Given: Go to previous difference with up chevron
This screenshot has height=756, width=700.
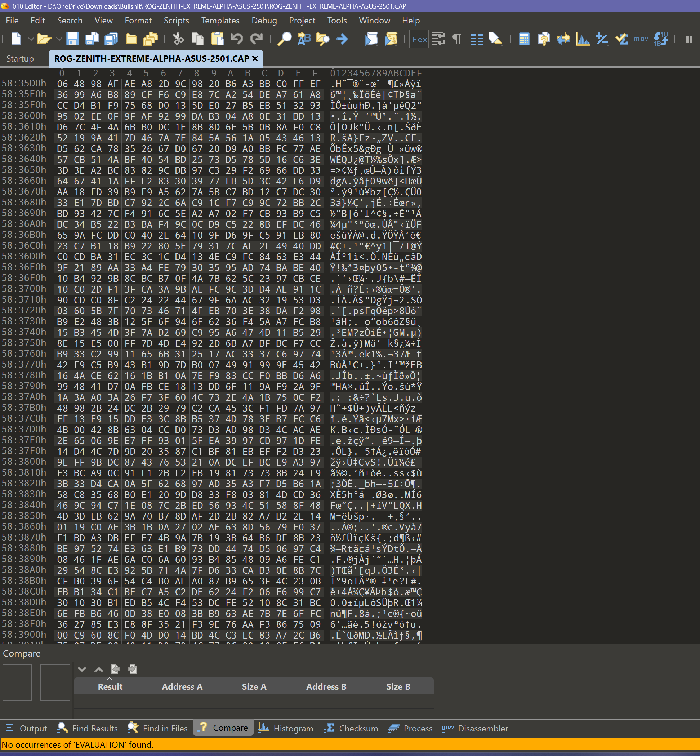Looking at the screenshot, I should [98, 669].
